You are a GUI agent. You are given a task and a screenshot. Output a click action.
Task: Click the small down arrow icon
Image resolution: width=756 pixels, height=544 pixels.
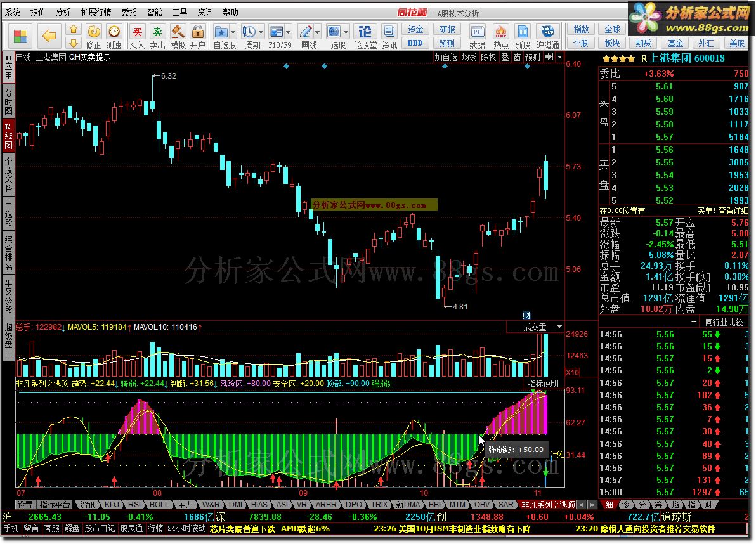(74, 43)
